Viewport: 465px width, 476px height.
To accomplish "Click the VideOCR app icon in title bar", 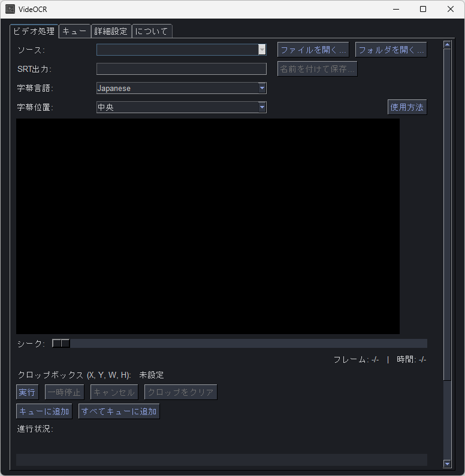I will 10,9.
